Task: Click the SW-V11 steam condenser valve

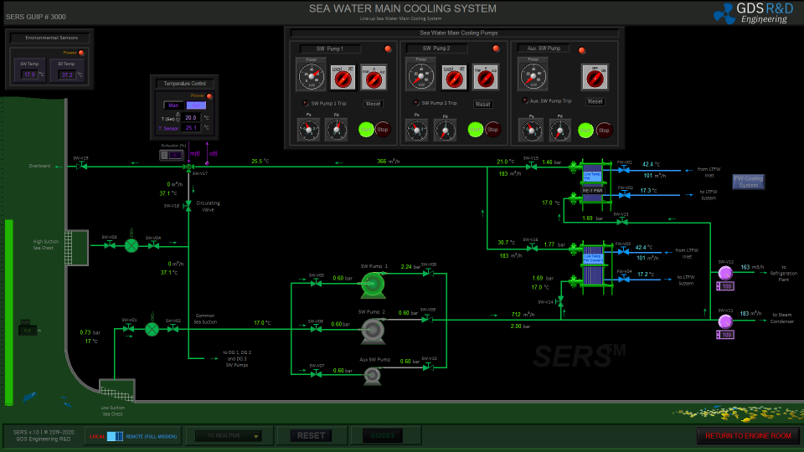Action: point(725,322)
